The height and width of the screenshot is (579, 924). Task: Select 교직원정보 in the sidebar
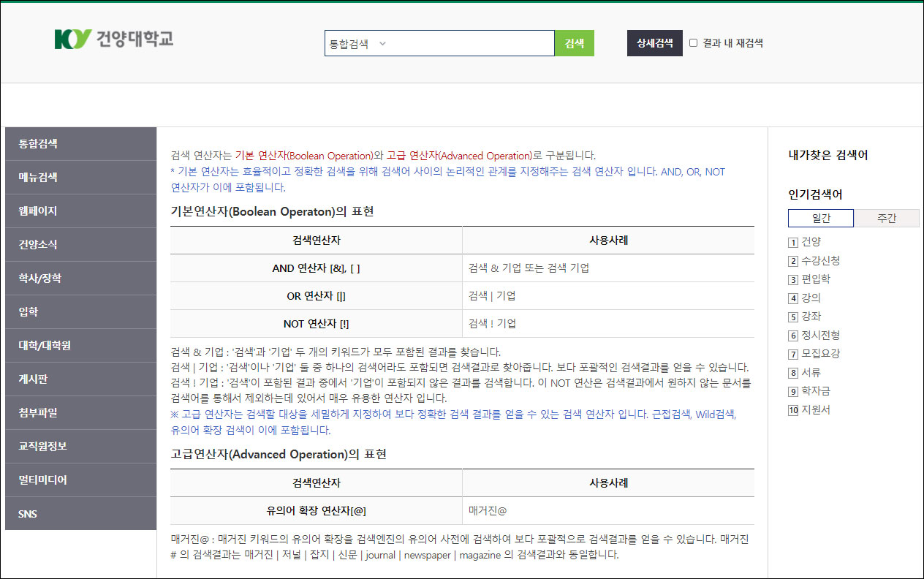80,447
